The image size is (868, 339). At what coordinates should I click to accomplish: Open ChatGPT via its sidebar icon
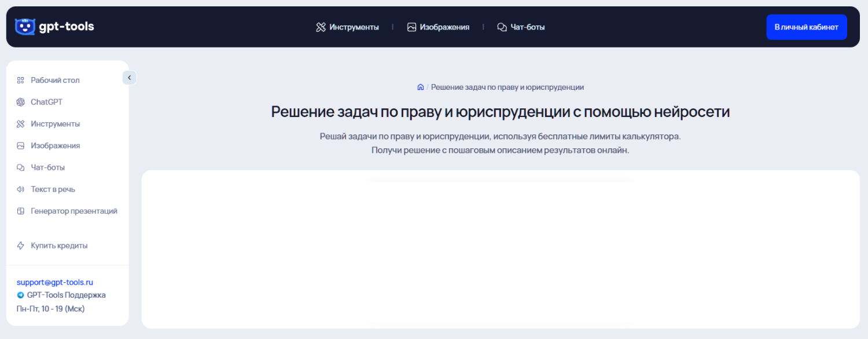tap(20, 102)
